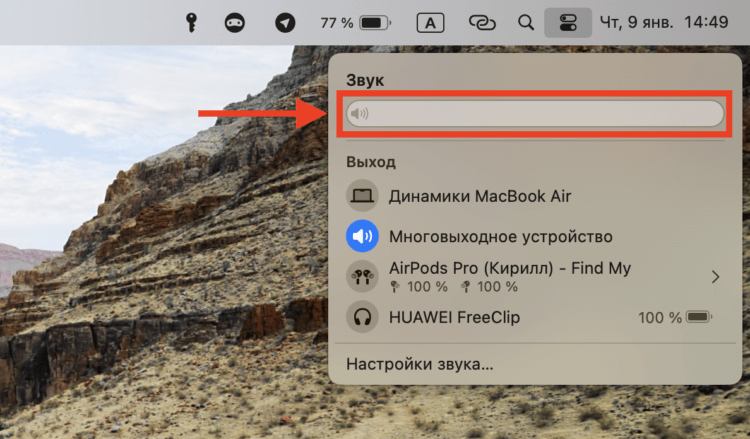Click the blue speaker icon of Многовыходное устройство

(x=362, y=236)
